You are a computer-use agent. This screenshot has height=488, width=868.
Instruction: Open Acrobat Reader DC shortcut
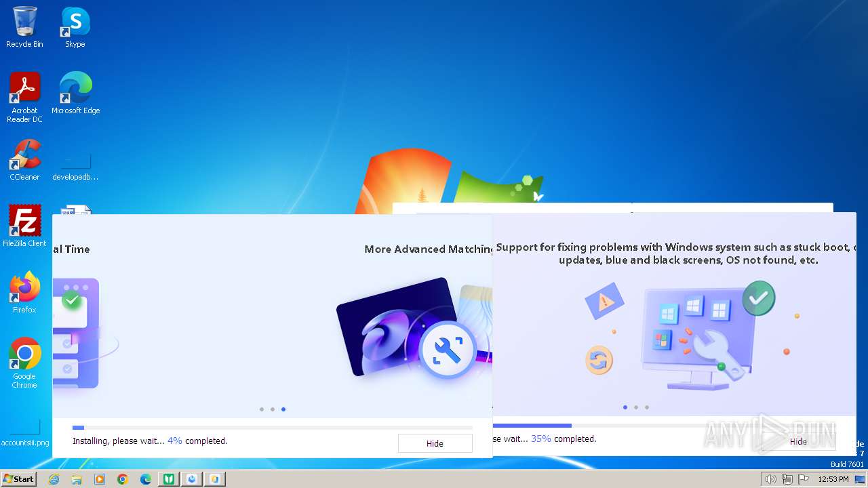tap(24, 98)
